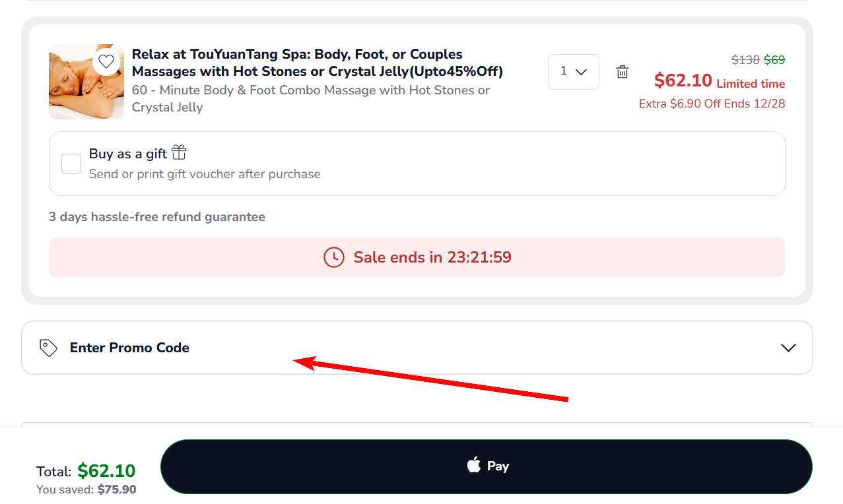Open the quantity dropdown
Viewport: 843px width, 504px height.
[573, 71]
